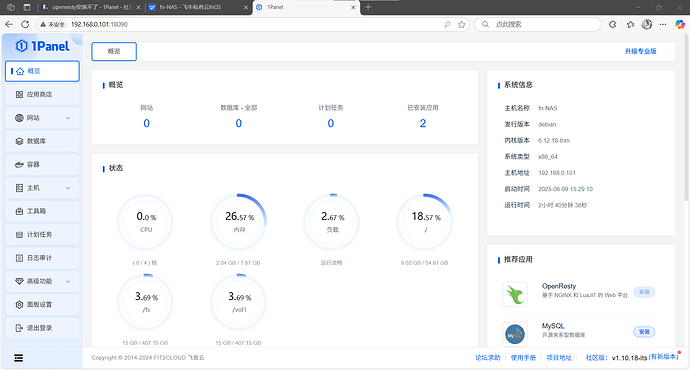Open a new browser tab
The height and width of the screenshot is (370, 690).
(x=368, y=7)
